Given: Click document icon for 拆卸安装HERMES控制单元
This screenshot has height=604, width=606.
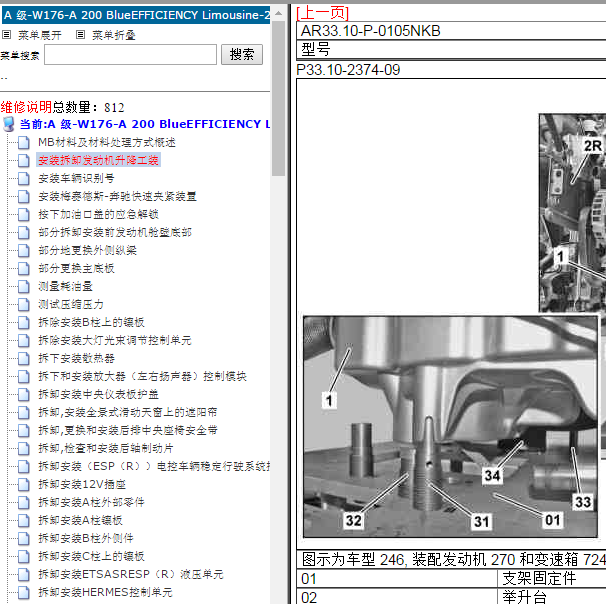Looking at the screenshot, I should [24, 592].
